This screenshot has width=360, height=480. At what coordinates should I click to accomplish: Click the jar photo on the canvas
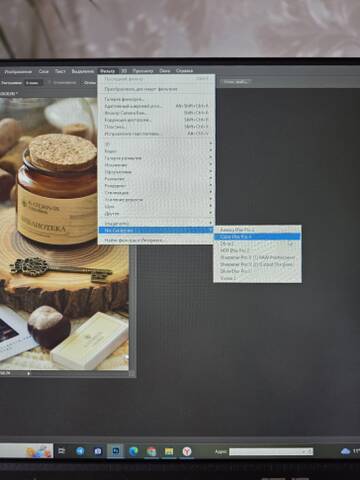pos(63,233)
